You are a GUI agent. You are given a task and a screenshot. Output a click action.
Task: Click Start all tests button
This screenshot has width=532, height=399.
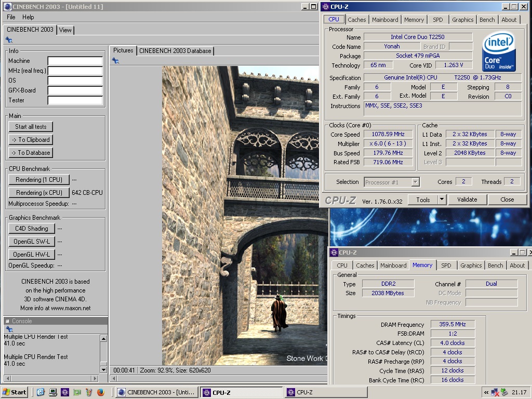[x=31, y=127]
